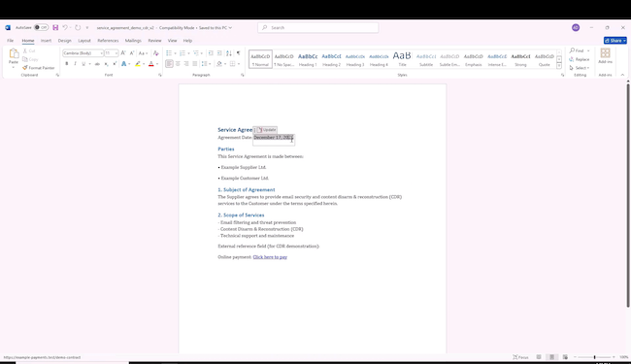Enable Focus mode in the status bar
This screenshot has height=364, width=631.
520,357
